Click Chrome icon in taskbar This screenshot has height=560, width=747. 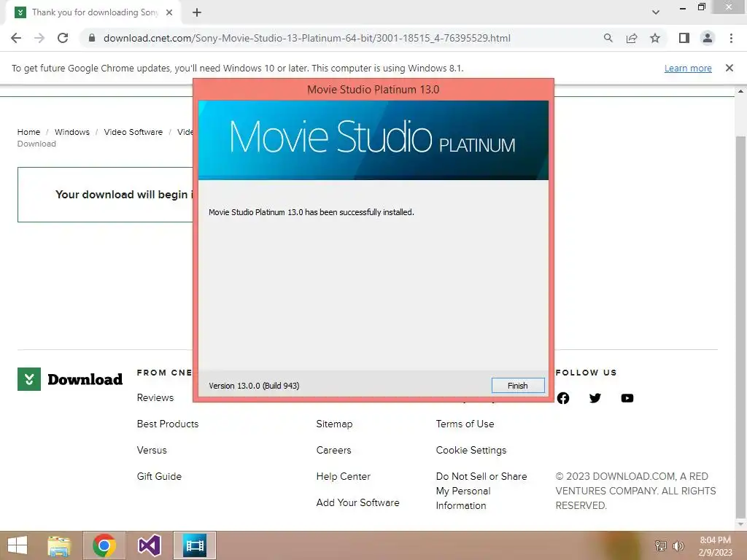(104, 545)
